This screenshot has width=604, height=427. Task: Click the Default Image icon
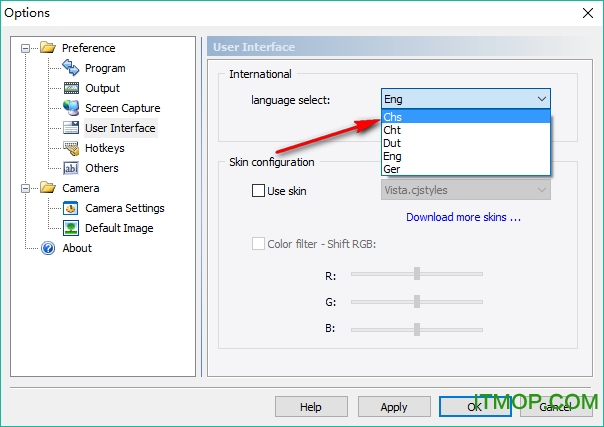click(x=70, y=228)
